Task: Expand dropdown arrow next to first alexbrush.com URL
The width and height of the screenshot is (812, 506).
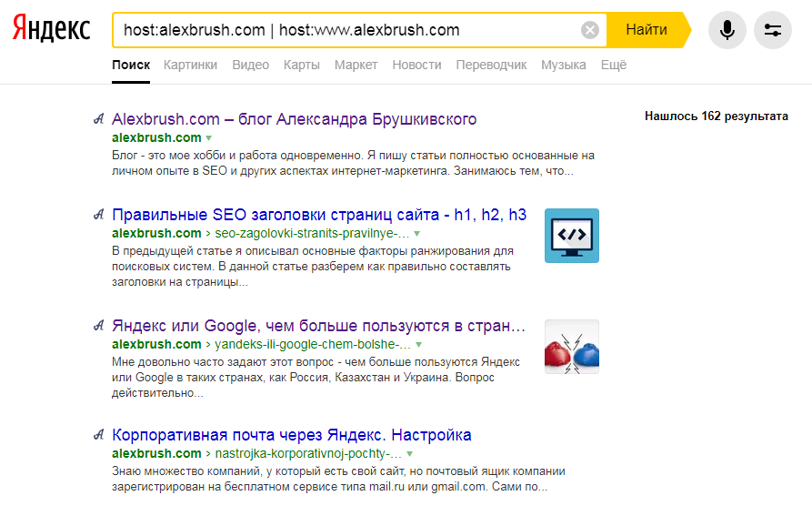Action: [209, 138]
